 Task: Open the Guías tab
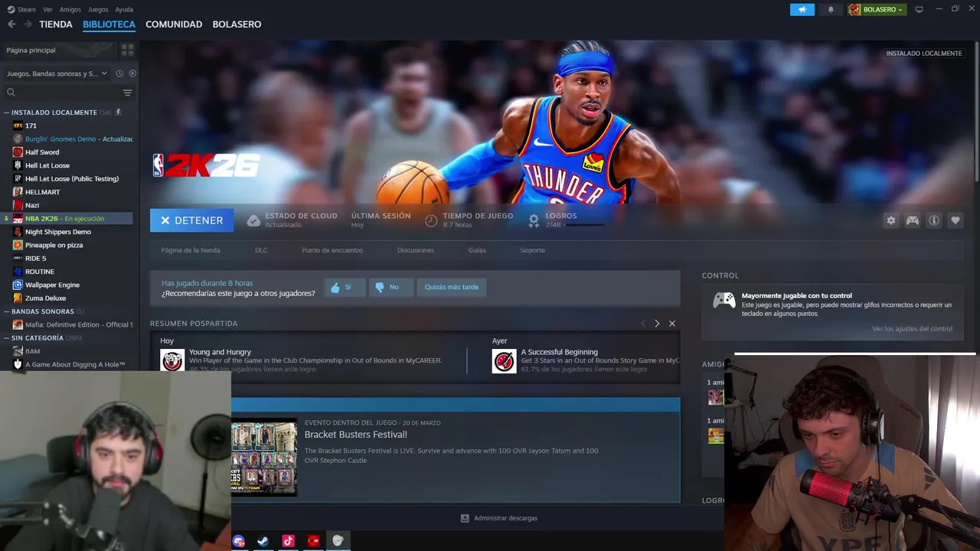pos(477,250)
